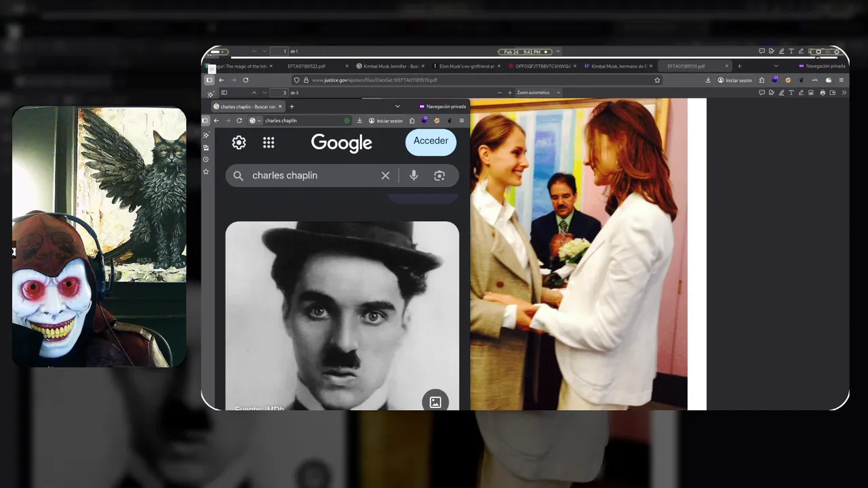
Task: Expand PDF tools double-chevron menu
Action: pos(844,92)
